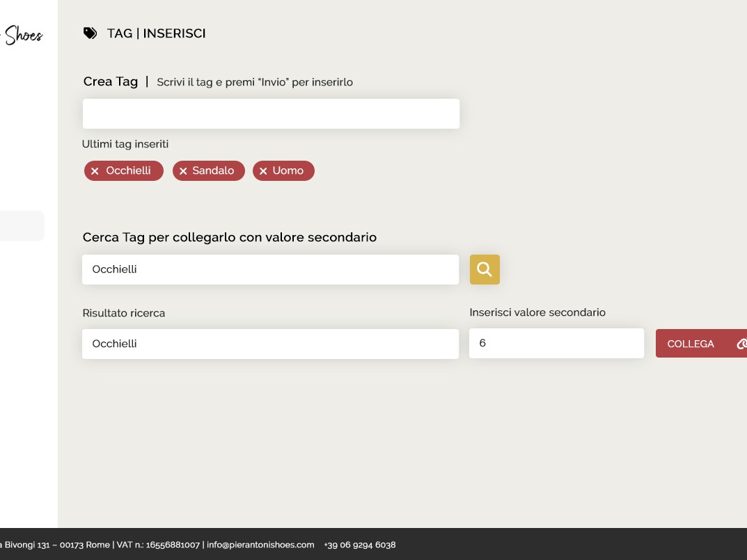Remove the Occhielli tag using its X
The width and height of the screenshot is (747, 560).
95,171
